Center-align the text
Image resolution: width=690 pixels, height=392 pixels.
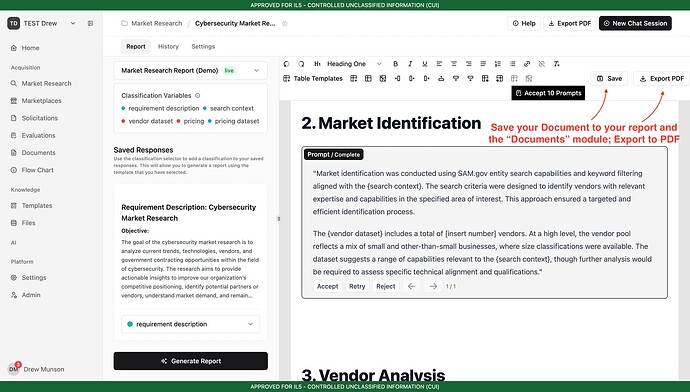[454, 64]
